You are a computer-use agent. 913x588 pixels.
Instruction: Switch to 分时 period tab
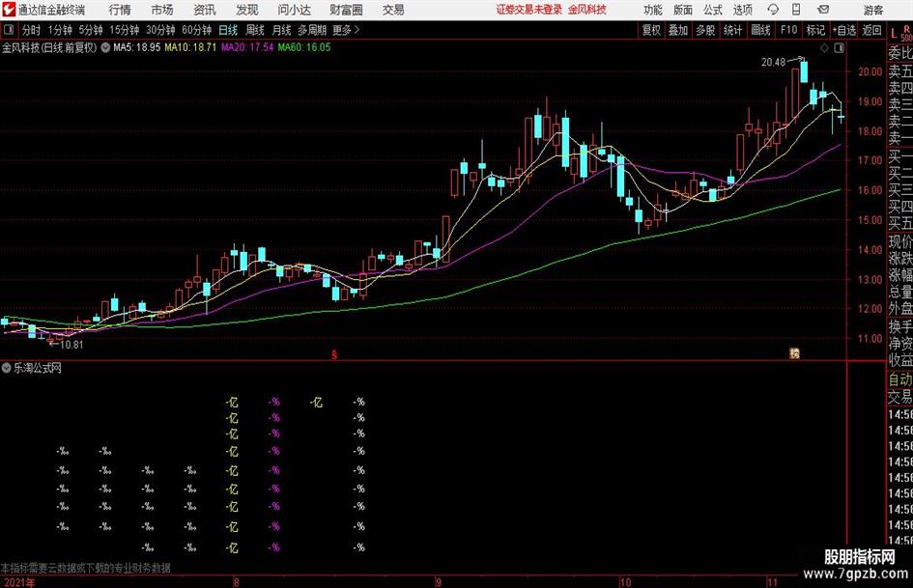tap(31, 30)
